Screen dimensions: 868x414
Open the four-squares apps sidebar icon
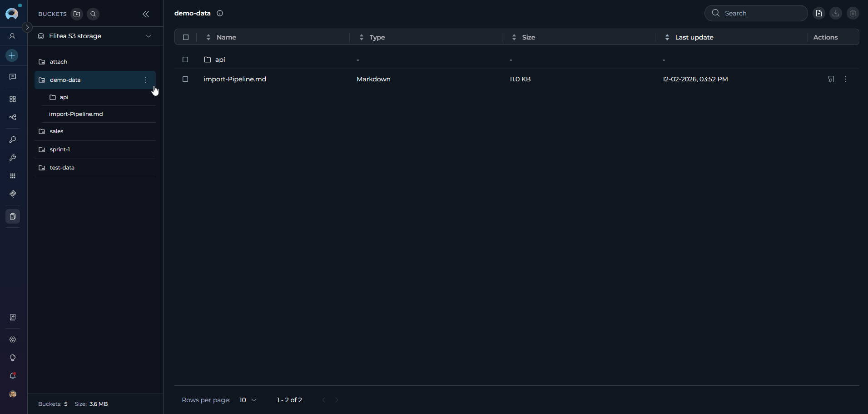13,99
